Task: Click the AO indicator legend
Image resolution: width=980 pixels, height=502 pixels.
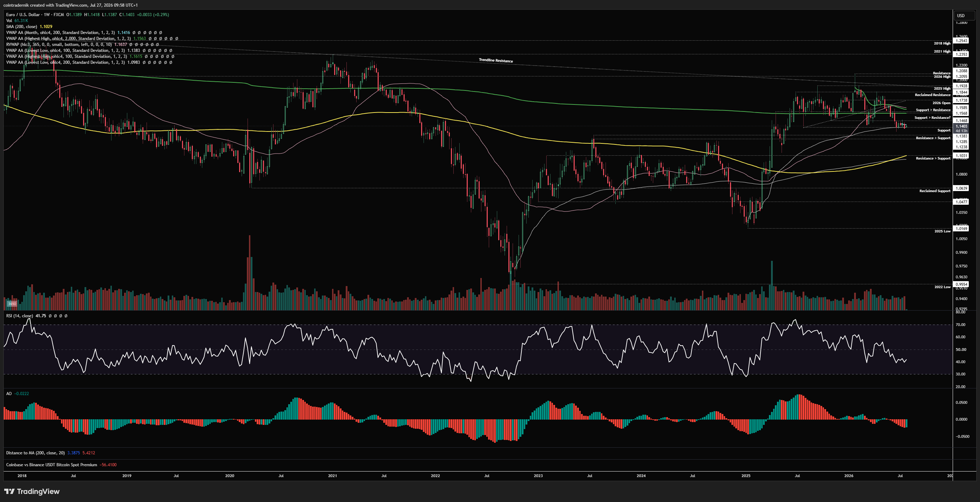Action: tap(18, 394)
